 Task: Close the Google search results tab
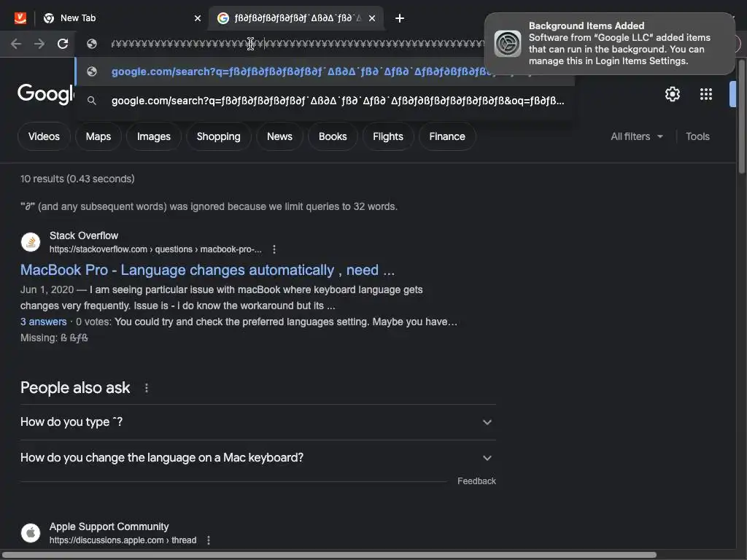click(372, 18)
